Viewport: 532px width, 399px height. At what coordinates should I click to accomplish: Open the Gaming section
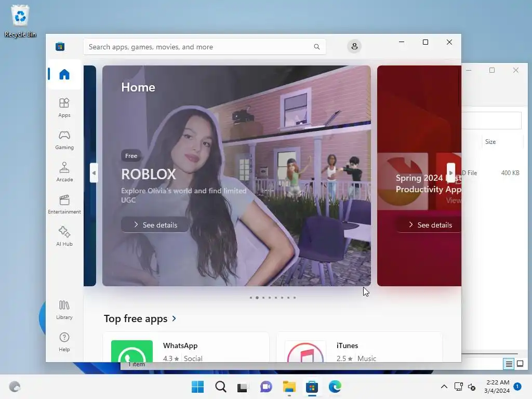click(64, 140)
